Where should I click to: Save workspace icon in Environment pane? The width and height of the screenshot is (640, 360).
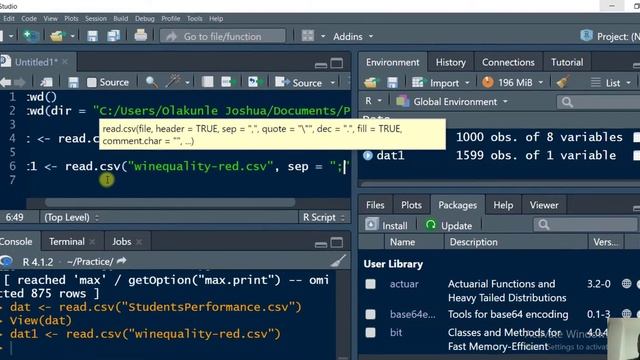(392, 83)
